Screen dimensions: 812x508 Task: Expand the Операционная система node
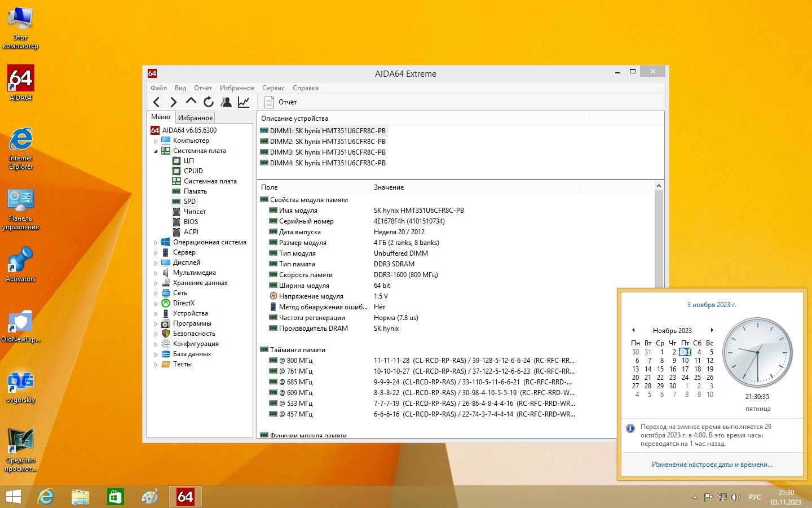click(156, 243)
